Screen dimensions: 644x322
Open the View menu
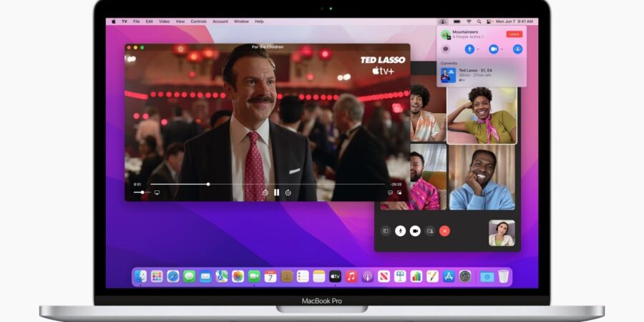point(180,21)
